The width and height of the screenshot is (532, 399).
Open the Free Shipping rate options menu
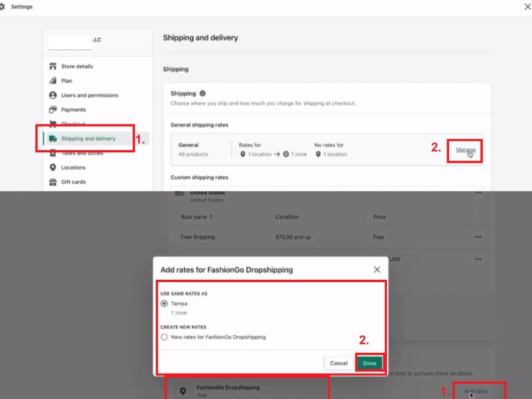coord(477,237)
